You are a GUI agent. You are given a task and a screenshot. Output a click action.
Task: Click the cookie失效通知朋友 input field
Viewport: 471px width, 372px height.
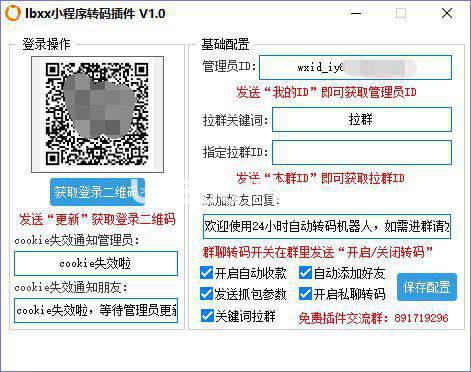coord(96,310)
